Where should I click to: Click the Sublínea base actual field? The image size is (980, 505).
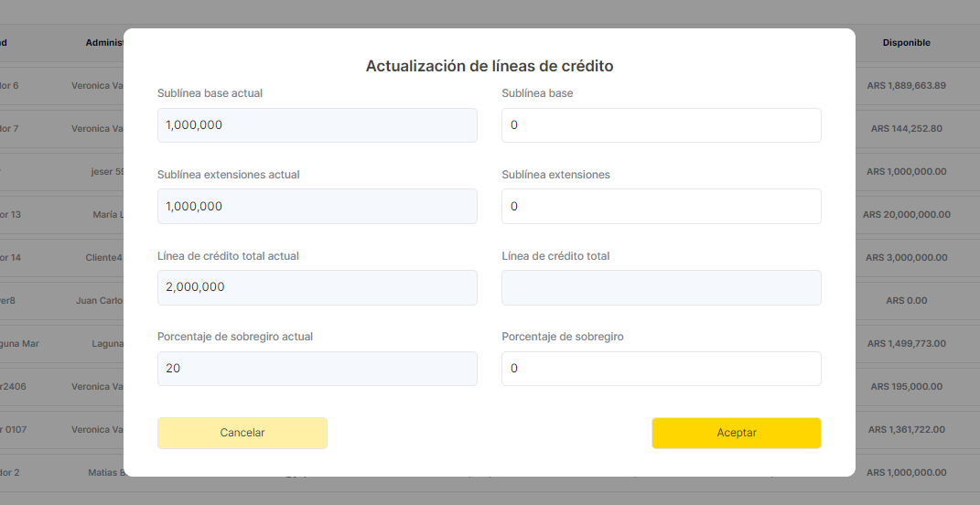pos(317,125)
